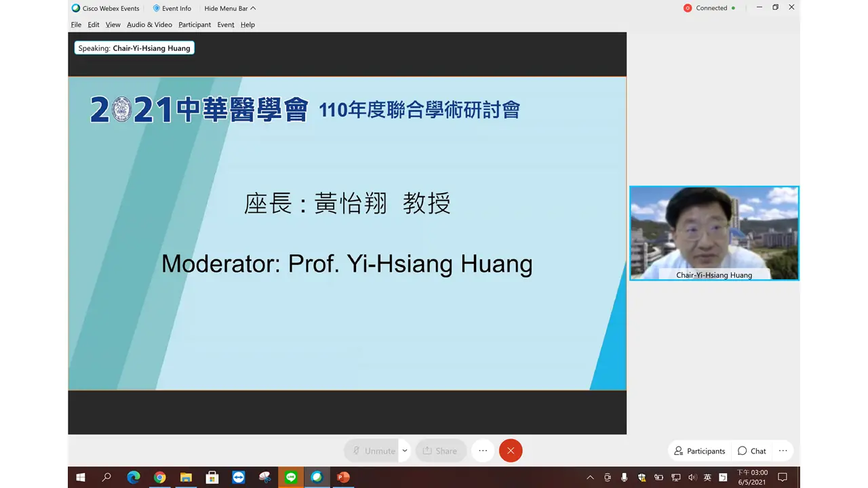Open the Chat panel
The height and width of the screenshot is (488, 868).
coord(752,451)
